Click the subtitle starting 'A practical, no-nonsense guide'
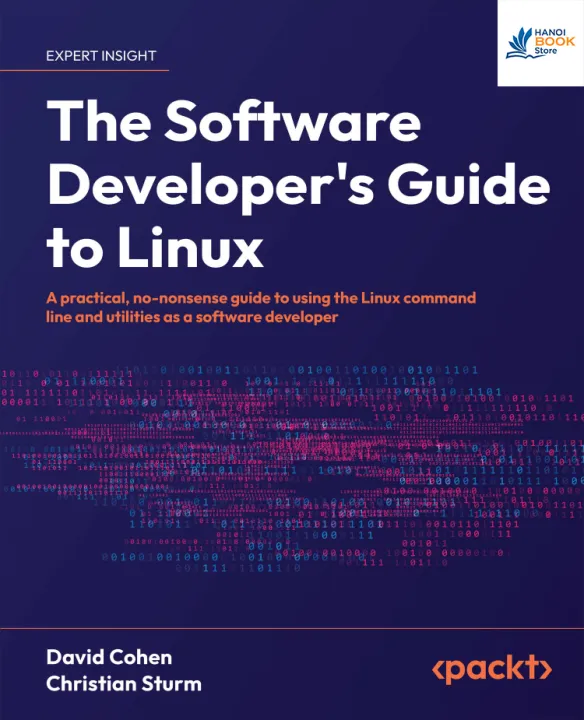Viewport: 584px width, 720px height. (261, 307)
